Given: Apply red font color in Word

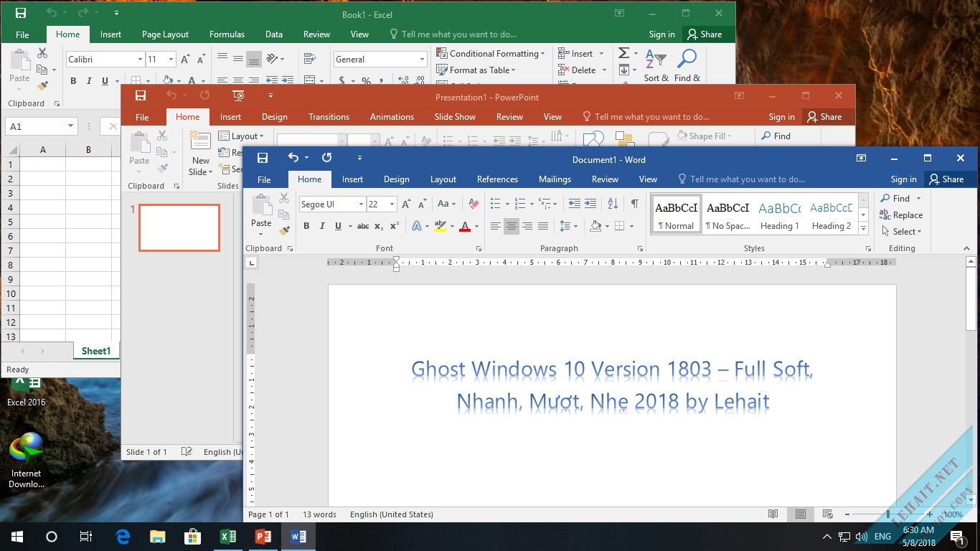Looking at the screenshot, I should 465,226.
